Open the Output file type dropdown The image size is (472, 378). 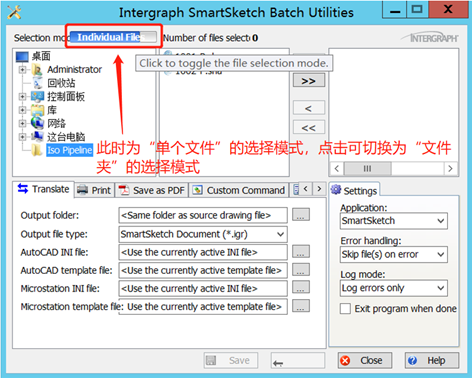pos(203,234)
